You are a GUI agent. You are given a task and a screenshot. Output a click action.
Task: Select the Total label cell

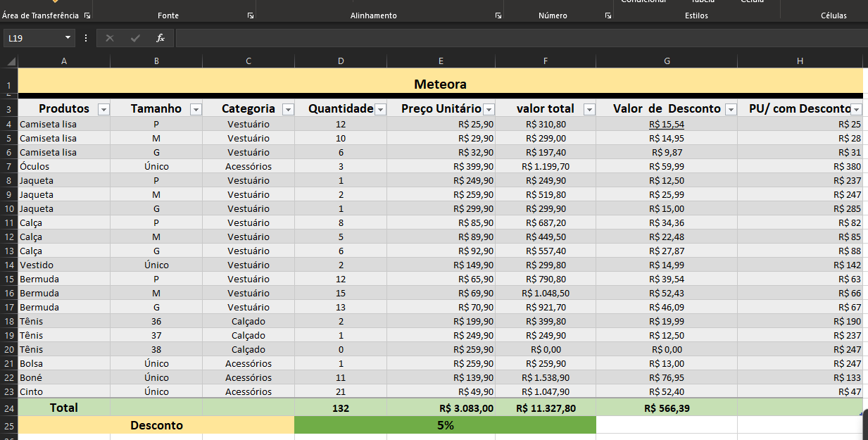(64, 408)
